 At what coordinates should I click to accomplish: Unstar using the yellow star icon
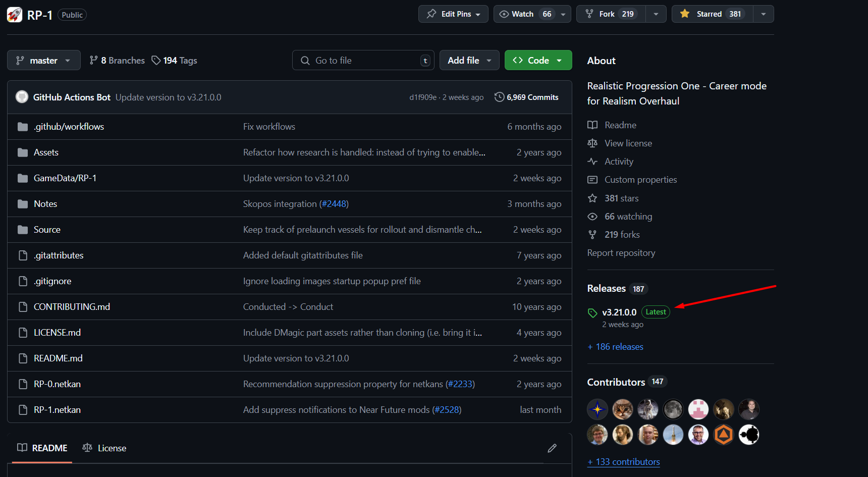tap(685, 14)
